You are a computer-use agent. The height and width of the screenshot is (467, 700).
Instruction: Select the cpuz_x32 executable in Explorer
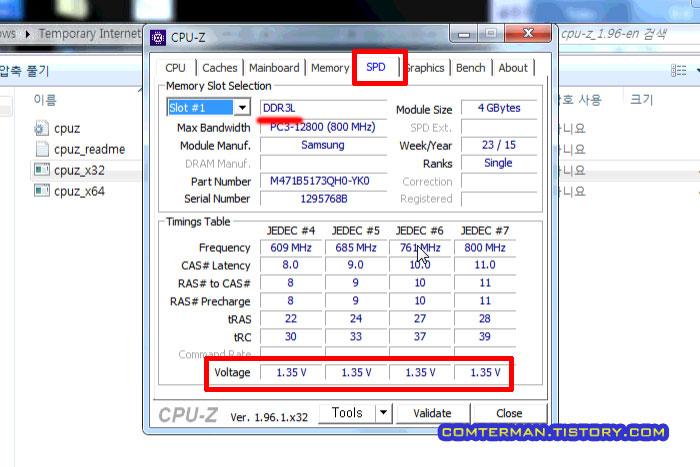click(x=79, y=171)
